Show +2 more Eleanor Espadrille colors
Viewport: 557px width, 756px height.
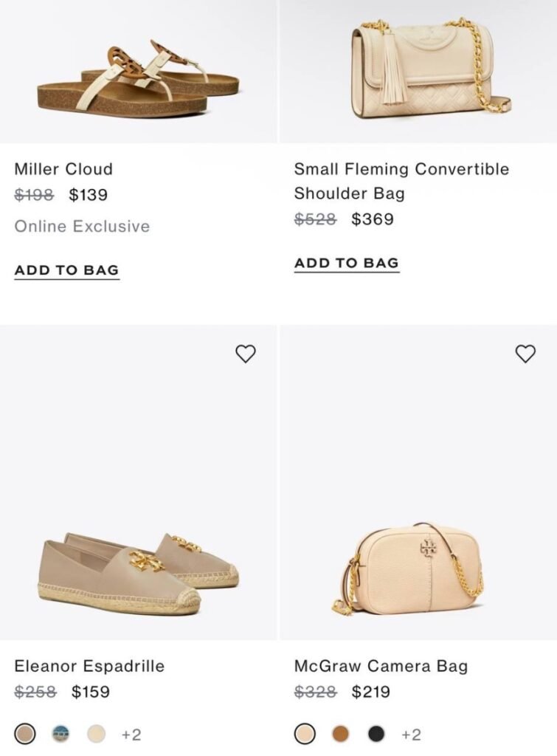point(131,735)
